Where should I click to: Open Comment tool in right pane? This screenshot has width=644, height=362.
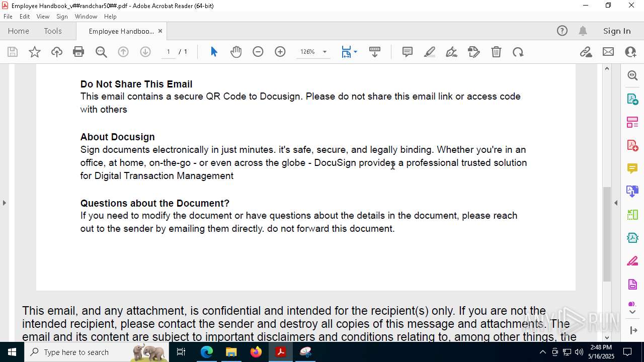click(632, 168)
